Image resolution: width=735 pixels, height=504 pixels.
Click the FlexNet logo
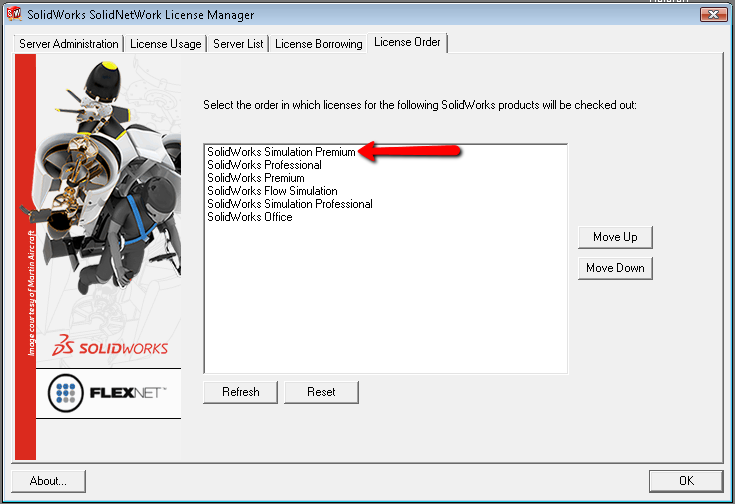(x=107, y=393)
